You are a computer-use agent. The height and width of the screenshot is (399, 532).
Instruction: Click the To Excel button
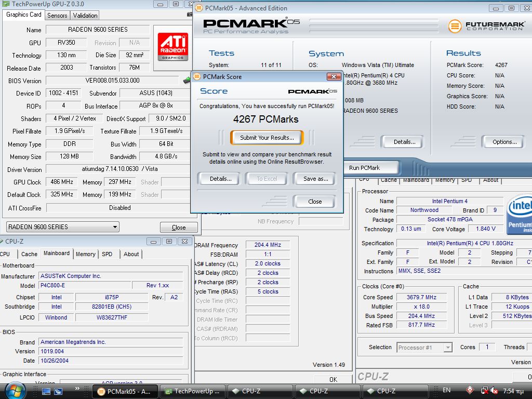click(x=267, y=179)
